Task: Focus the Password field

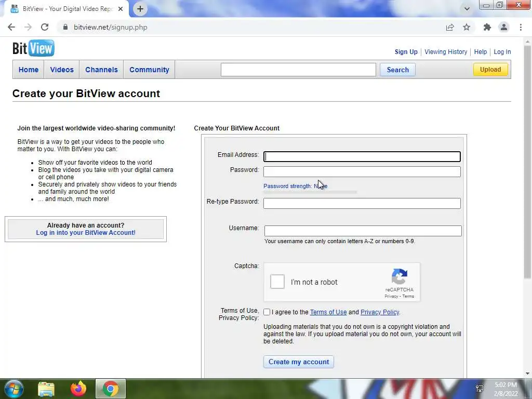Action: [362, 171]
